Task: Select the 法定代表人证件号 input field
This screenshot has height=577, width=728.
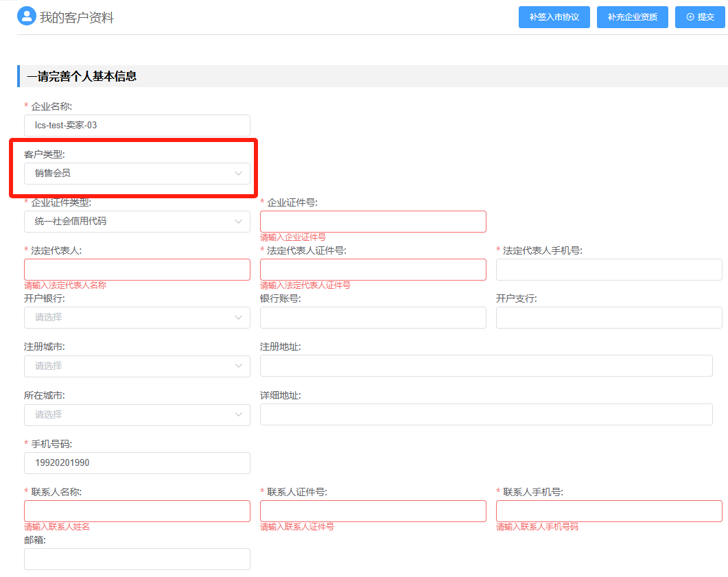Action: [373, 270]
